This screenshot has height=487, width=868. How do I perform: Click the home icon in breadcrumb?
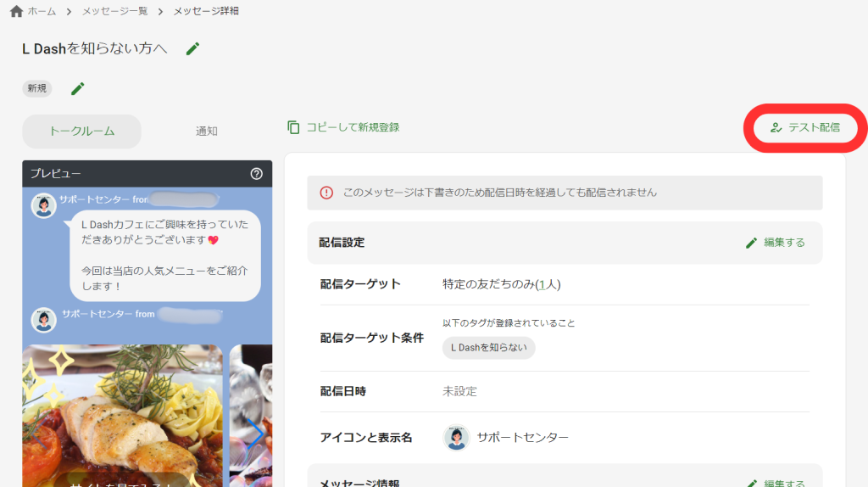coord(17,11)
